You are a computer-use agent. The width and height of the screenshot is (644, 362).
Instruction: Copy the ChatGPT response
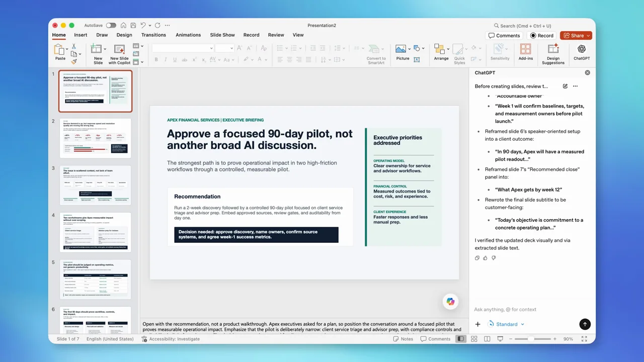[477, 258]
